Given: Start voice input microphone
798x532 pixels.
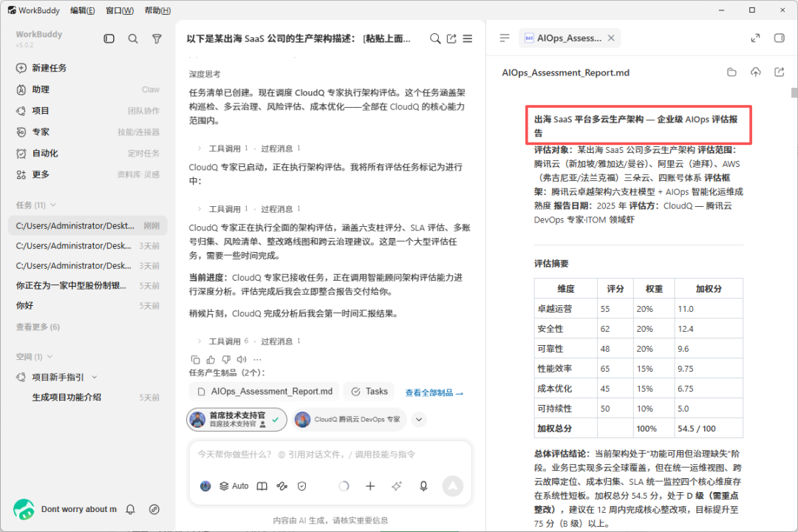Looking at the screenshot, I should pyautogui.click(x=423, y=486).
